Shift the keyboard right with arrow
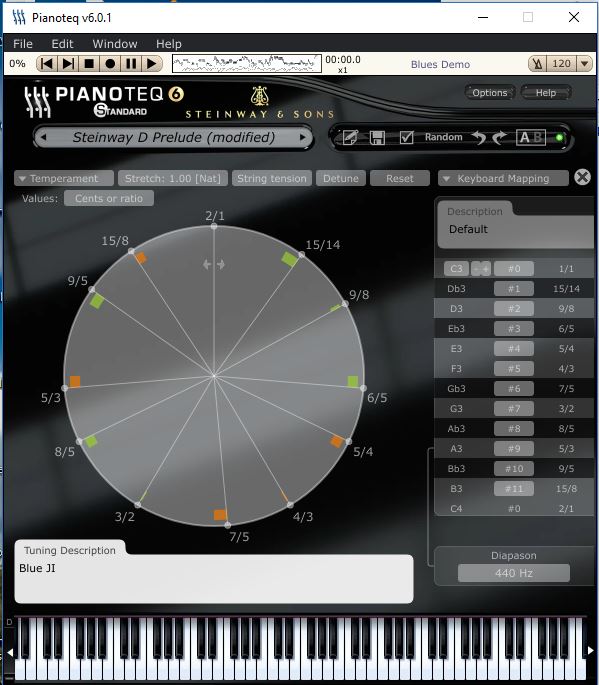The image size is (599, 685). pos(591,650)
